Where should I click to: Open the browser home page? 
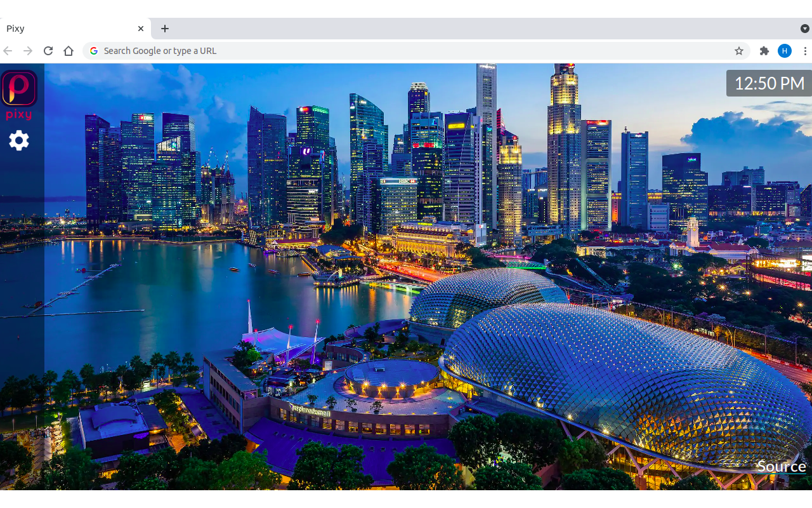click(x=69, y=51)
